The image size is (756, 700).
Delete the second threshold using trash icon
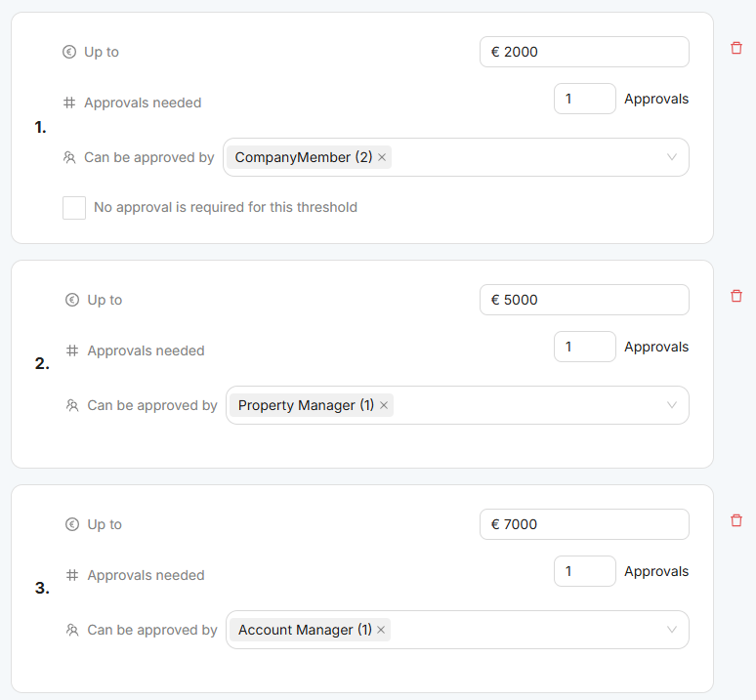click(x=736, y=296)
